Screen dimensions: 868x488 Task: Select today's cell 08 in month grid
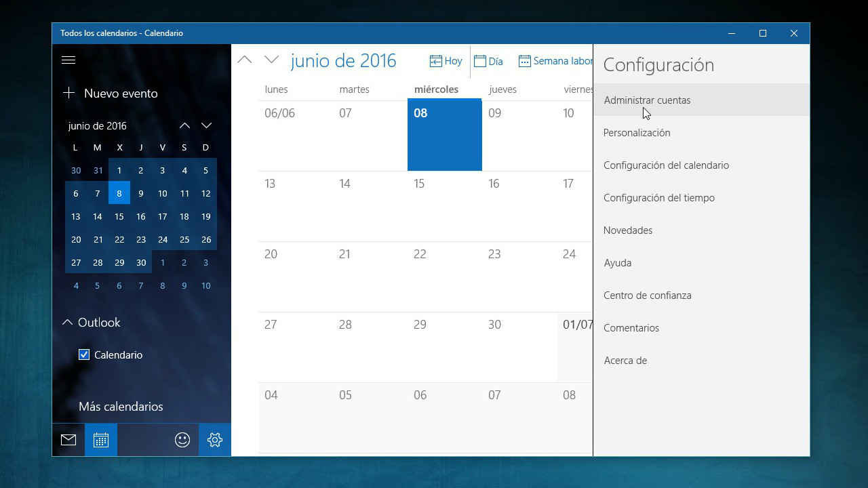click(x=445, y=135)
